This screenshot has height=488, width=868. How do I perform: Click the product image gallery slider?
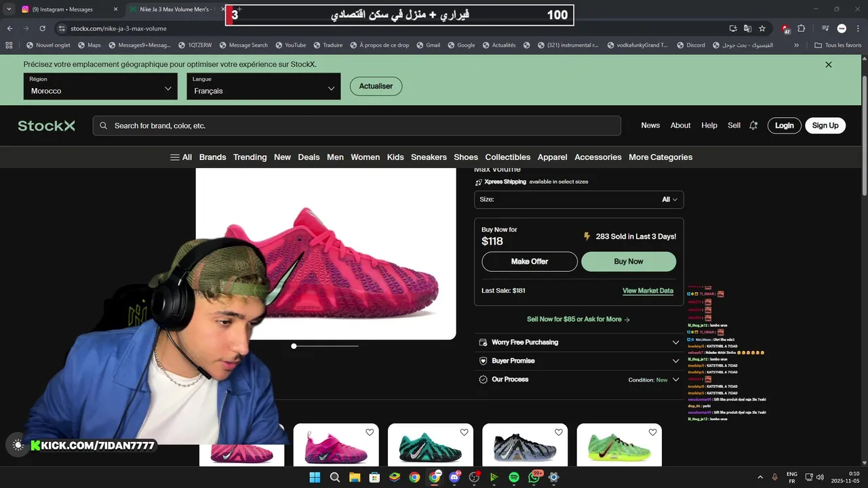point(325,346)
